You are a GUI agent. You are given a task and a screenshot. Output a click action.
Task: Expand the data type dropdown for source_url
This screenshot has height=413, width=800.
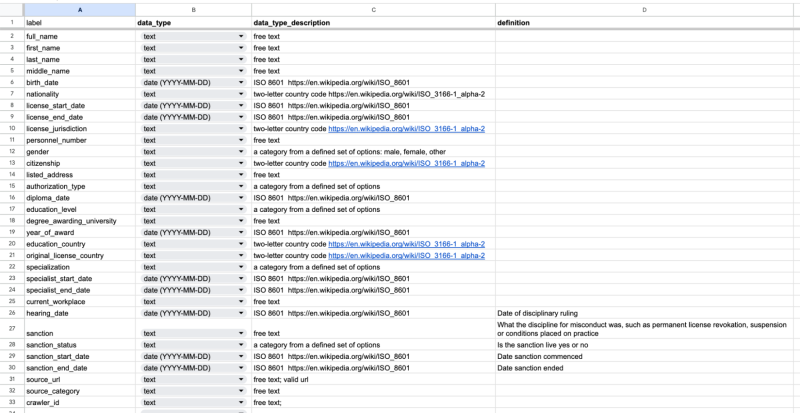tap(241, 379)
